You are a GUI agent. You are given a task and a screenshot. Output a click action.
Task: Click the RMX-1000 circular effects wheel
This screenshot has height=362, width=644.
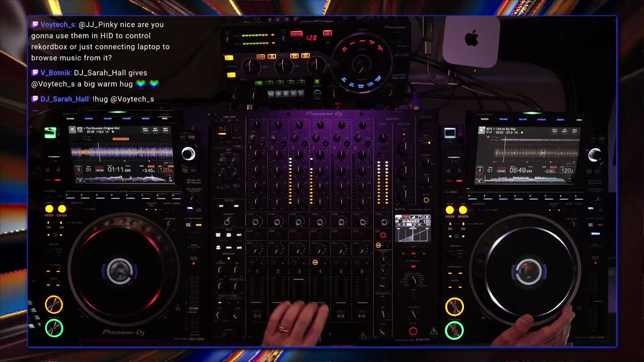click(x=361, y=64)
